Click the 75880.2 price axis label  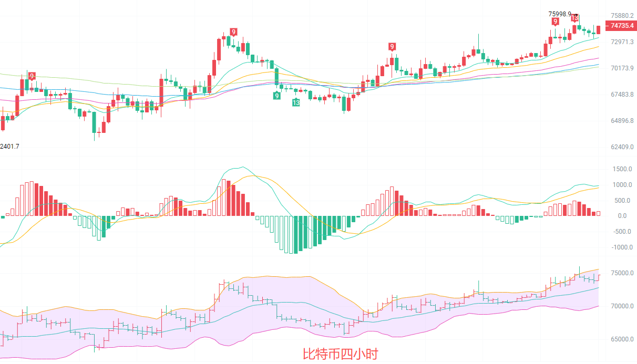621,16
